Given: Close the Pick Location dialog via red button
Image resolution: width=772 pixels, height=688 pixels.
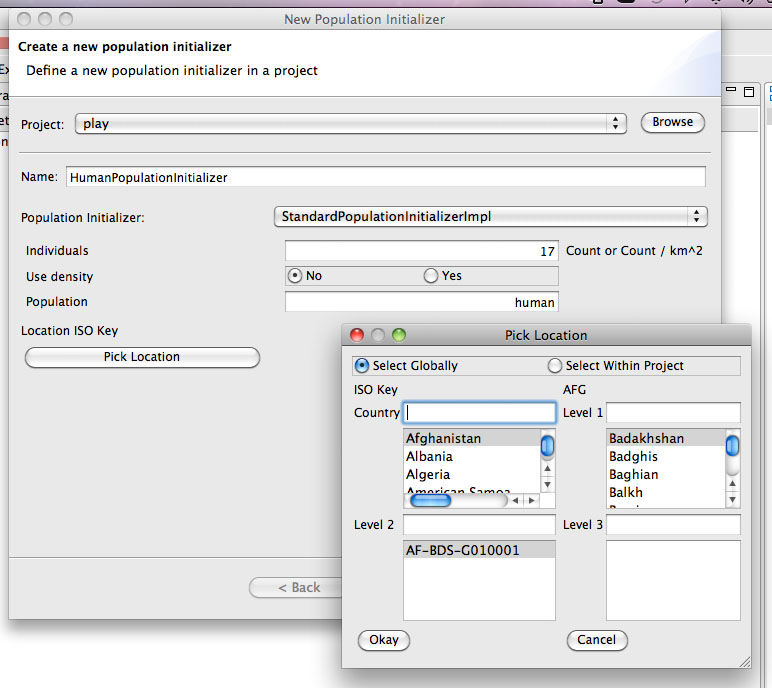Looking at the screenshot, I should [x=356, y=335].
